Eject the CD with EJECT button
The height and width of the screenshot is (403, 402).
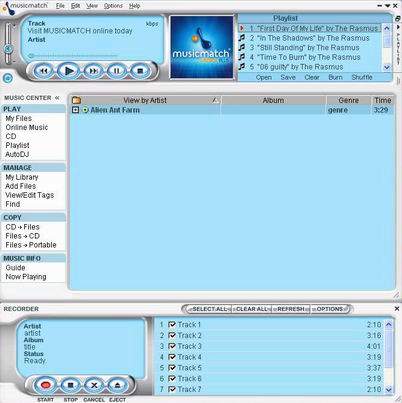click(117, 385)
